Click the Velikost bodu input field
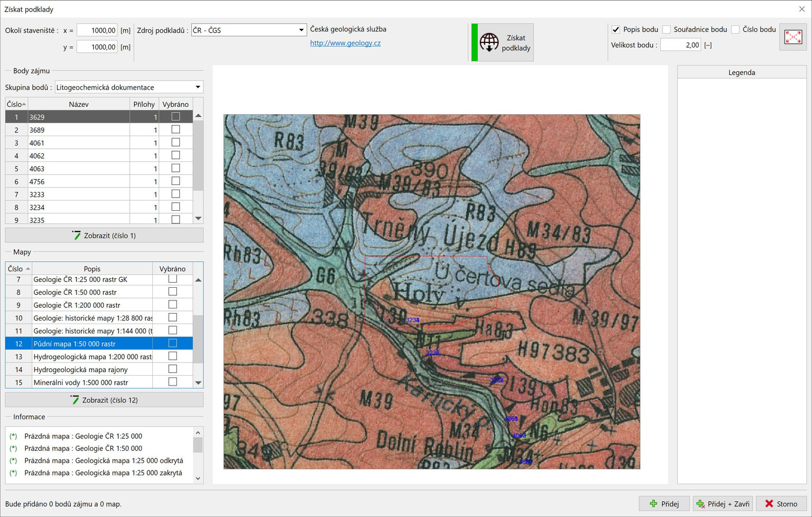Viewport: 812px width, 517px height. (x=680, y=45)
